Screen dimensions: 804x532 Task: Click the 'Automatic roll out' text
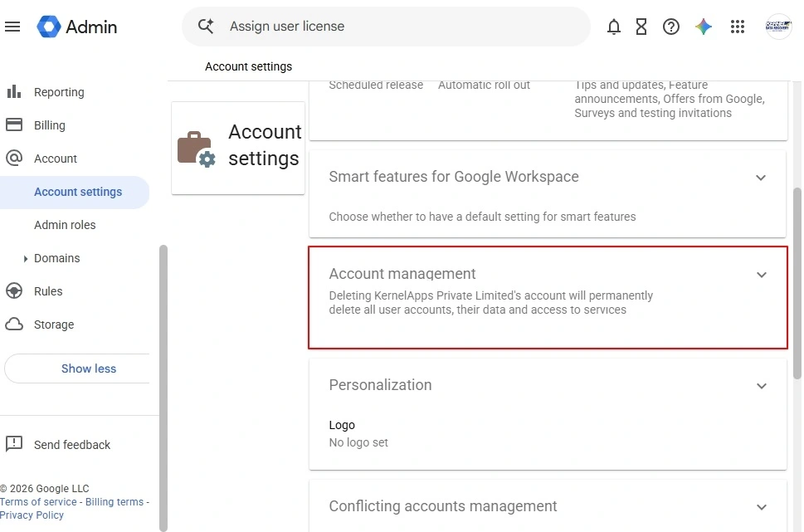click(484, 85)
